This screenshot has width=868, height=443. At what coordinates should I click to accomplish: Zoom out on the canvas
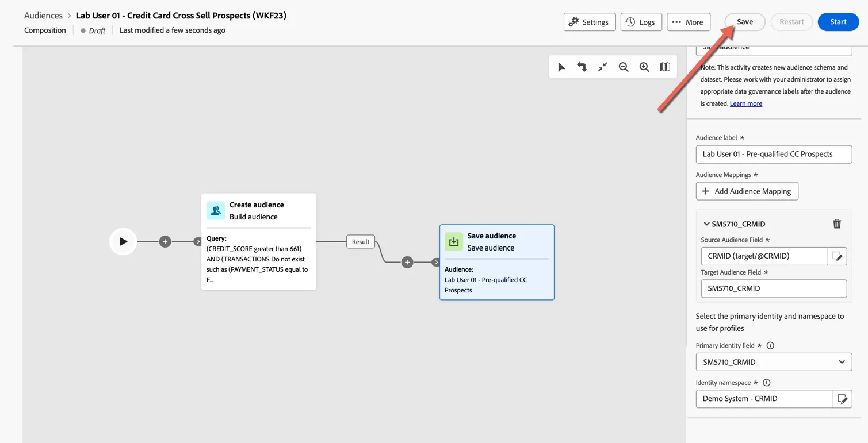coord(624,67)
